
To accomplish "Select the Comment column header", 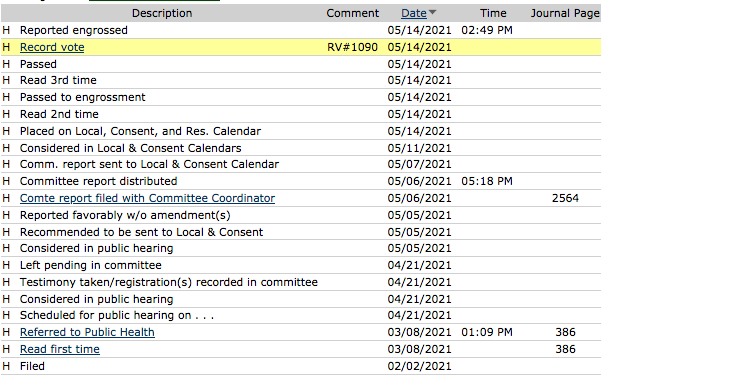I will (x=353, y=13).
